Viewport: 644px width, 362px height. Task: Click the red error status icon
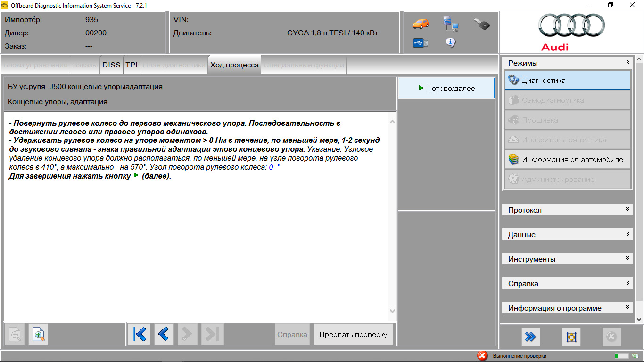[x=482, y=356]
